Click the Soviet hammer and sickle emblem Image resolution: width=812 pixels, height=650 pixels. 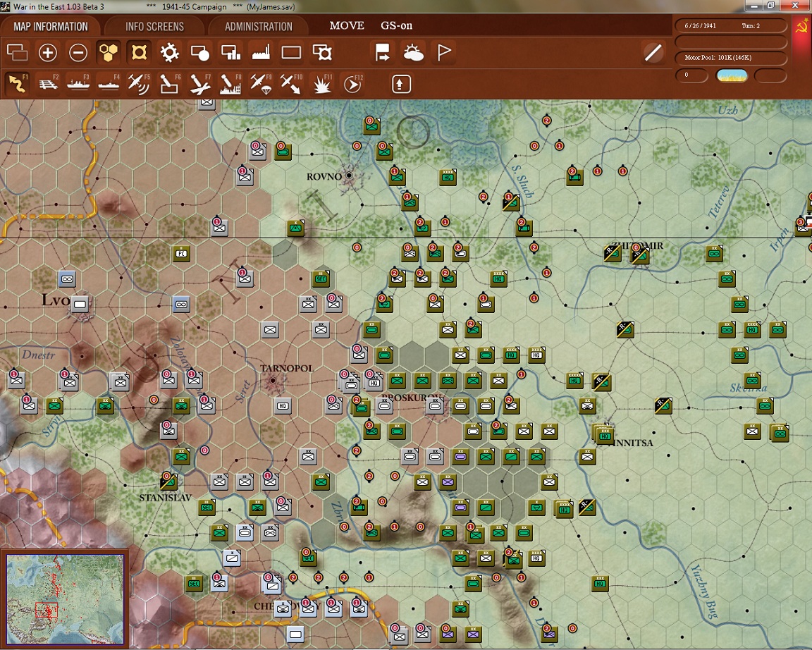[x=801, y=26]
